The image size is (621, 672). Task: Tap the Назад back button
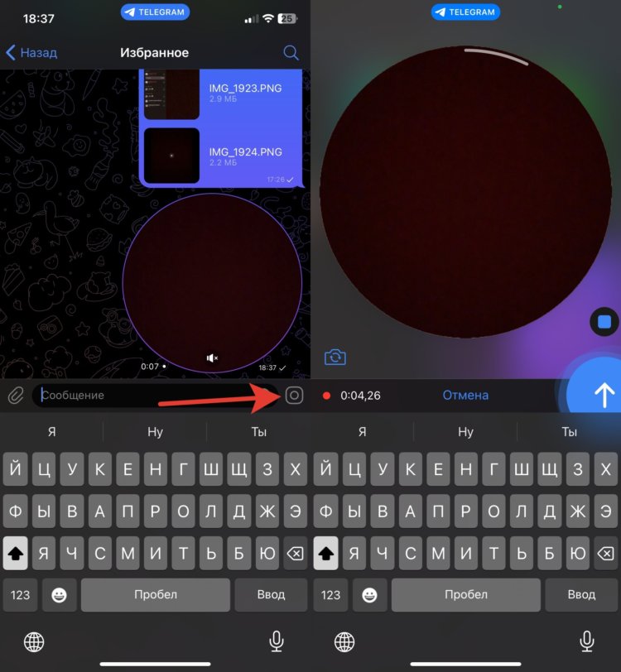pos(31,52)
